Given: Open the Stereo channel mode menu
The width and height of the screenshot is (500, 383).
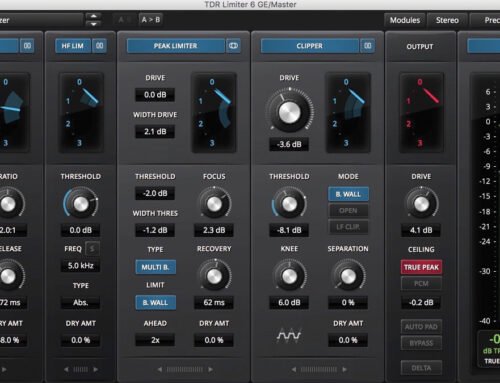Looking at the screenshot, I should (447, 20).
